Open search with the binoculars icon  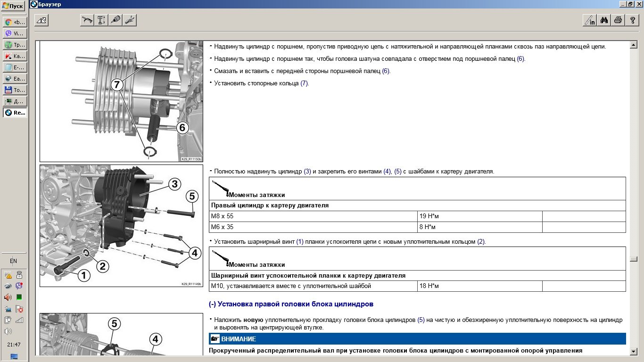click(604, 20)
